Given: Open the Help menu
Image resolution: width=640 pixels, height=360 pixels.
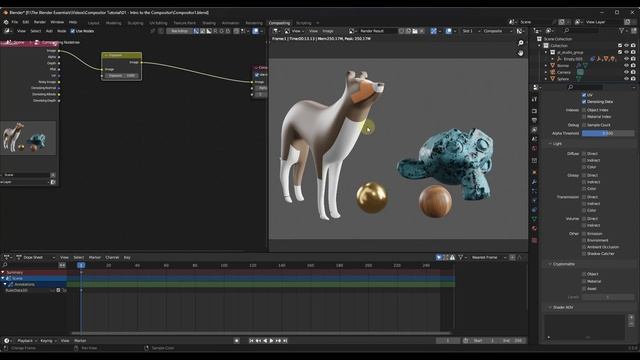Looking at the screenshot, I should pyautogui.click(x=73, y=22).
